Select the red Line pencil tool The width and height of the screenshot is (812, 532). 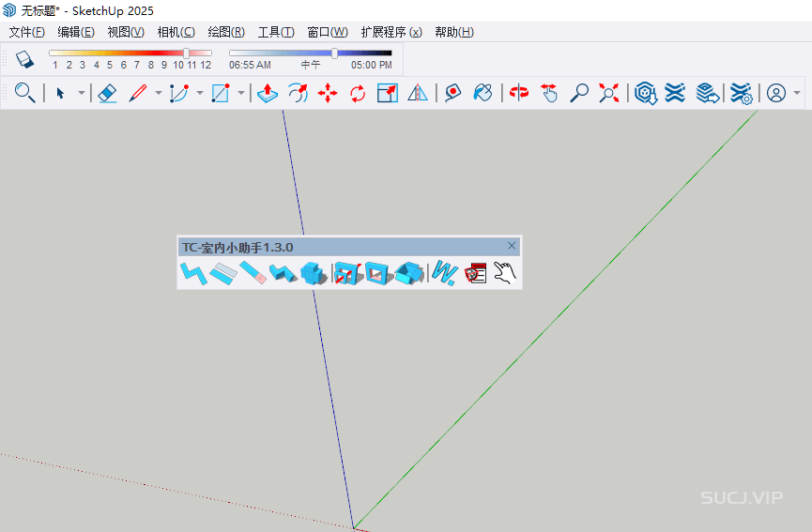tap(138, 93)
